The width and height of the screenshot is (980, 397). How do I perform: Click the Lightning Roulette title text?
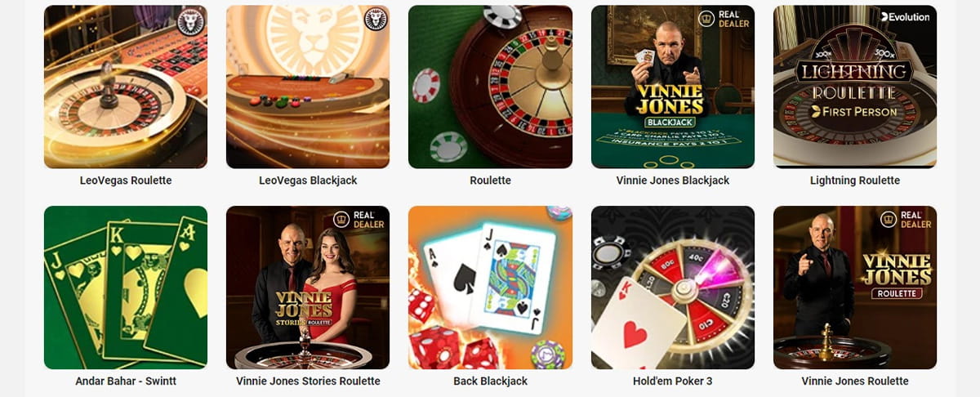click(855, 180)
